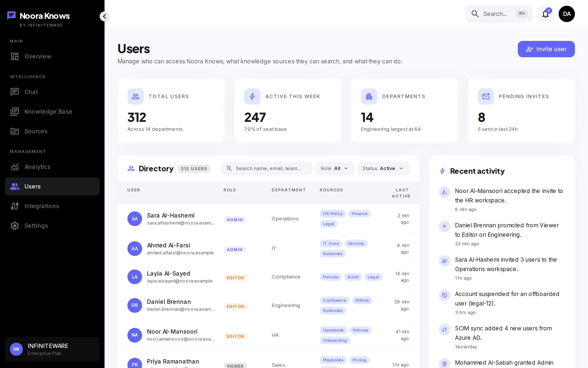
Task: Click the Recent activity lightning icon
Action: point(442,171)
